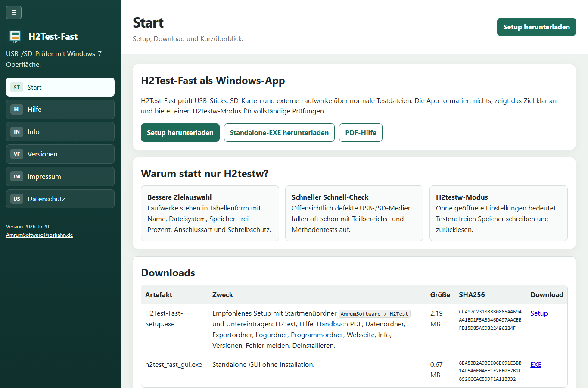The height and width of the screenshot is (388, 588).
Task: Click the Version 2026.06.20 text
Action: pyautogui.click(x=28, y=227)
